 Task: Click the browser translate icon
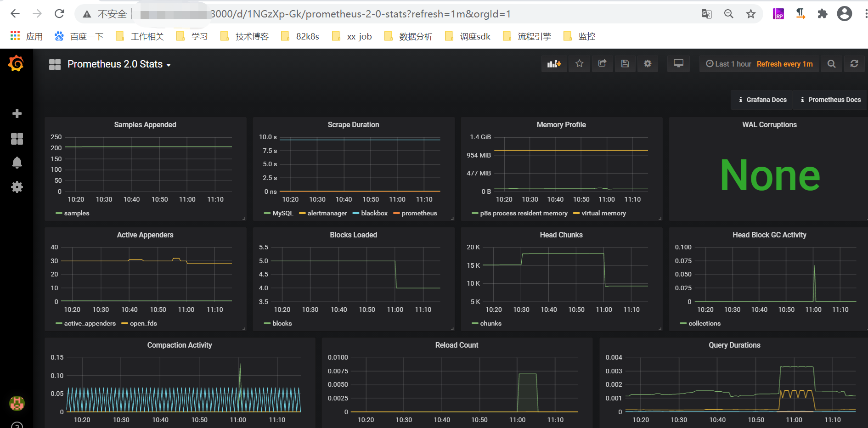coord(706,14)
